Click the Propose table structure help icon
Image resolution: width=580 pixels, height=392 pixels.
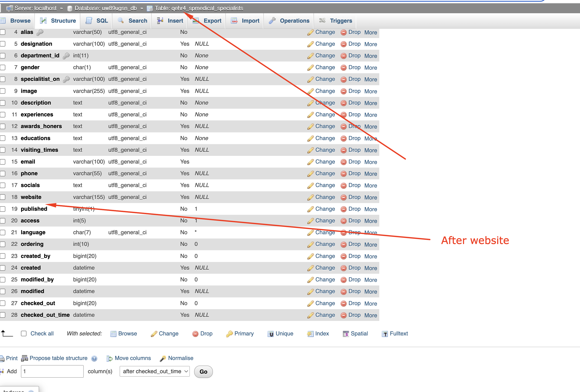tap(94, 358)
